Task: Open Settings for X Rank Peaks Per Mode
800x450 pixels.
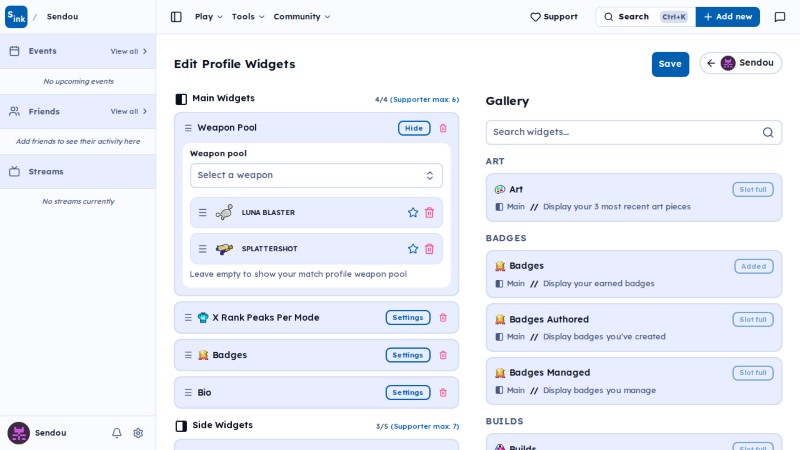Action: (x=408, y=318)
